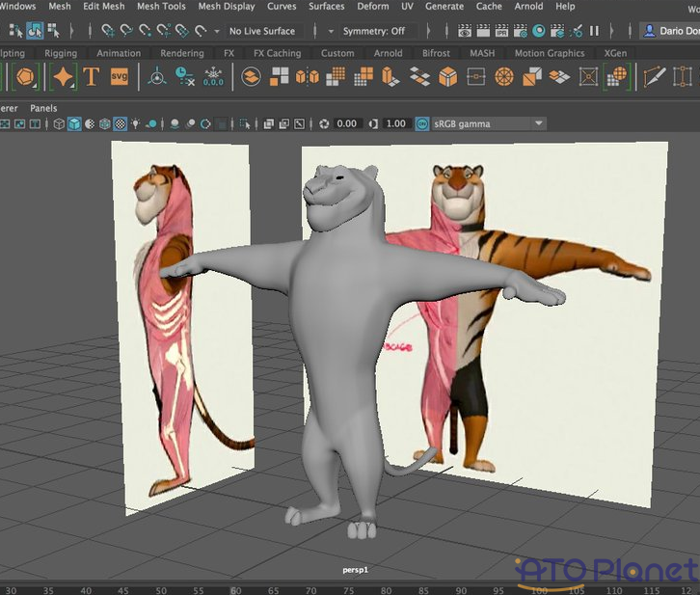The height and width of the screenshot is (595, 700).
Task: Open Render Settings clapboard with gear
Action: click(520, 31)
